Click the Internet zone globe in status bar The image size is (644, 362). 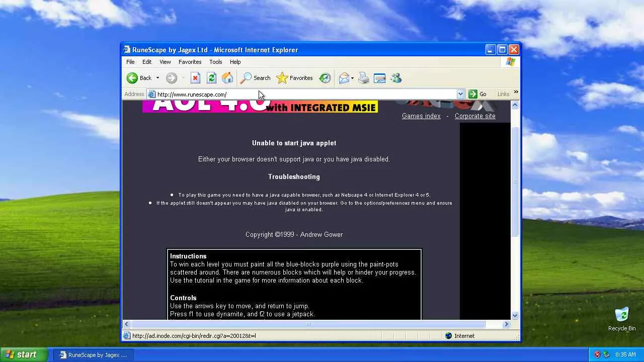coord(449,336)
